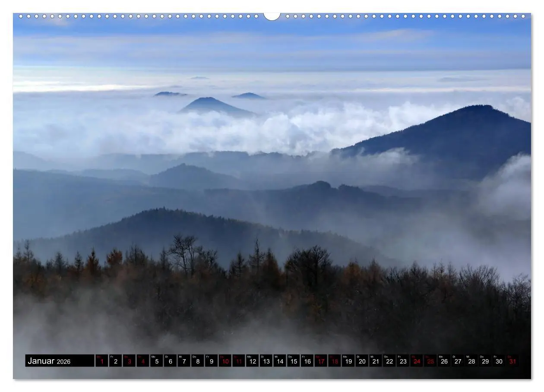This screenshot has width=544, height=392.
Task: Pick date 5 marked Mo
Action: click(156, 361)
